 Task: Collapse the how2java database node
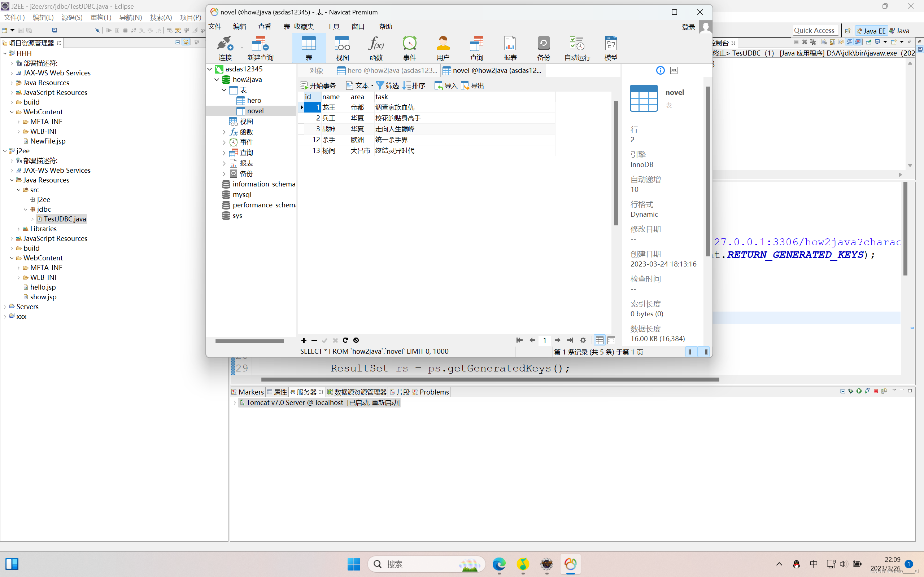[217, 79]
